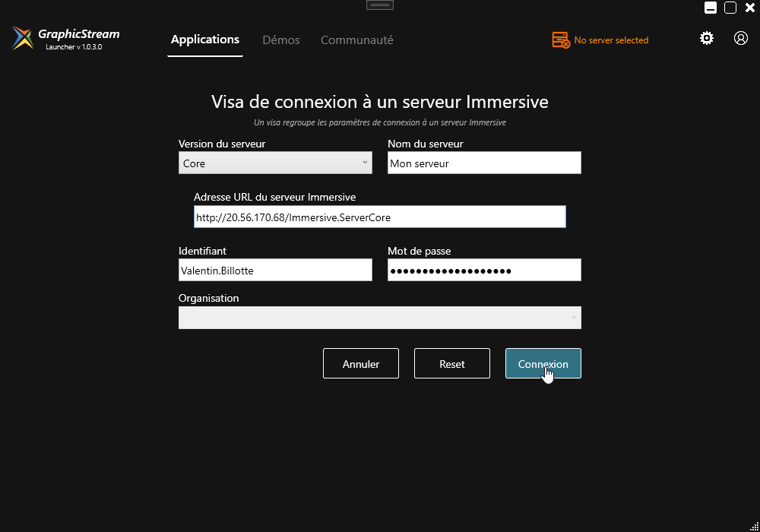Close the launcher window

pyautogui.click(x=750, y=8)
